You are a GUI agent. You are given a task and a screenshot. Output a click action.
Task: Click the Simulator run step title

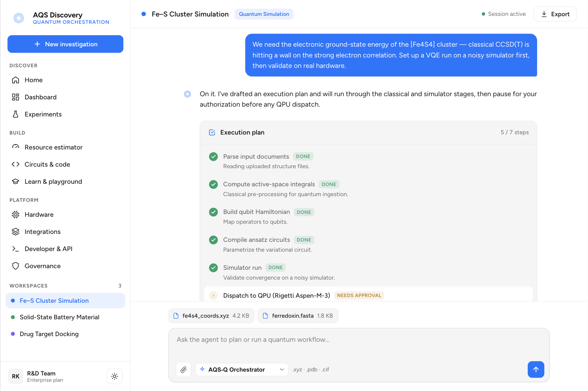point(242,268)
